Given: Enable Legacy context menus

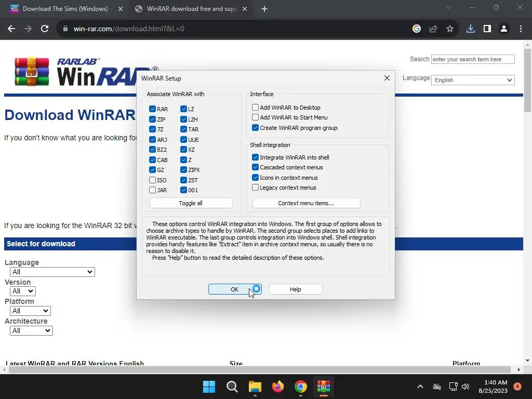Looking at the screenshot, I should point(255,187).
